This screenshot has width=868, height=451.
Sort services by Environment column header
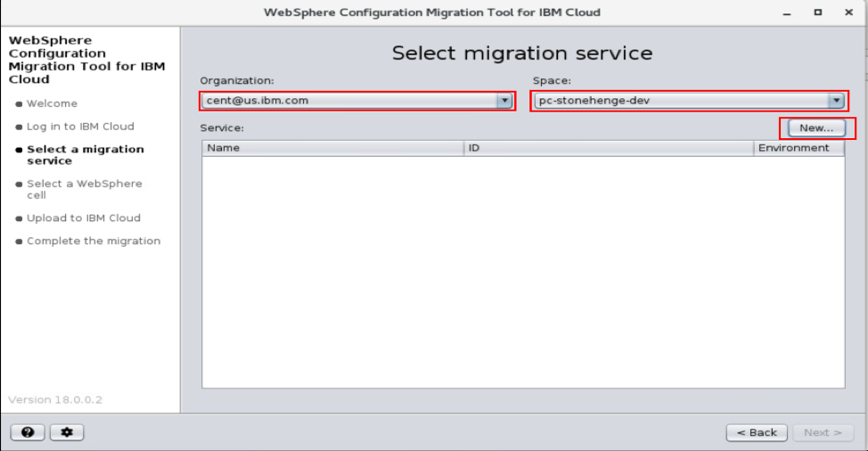pyautogui.click(x=798, y=148)
